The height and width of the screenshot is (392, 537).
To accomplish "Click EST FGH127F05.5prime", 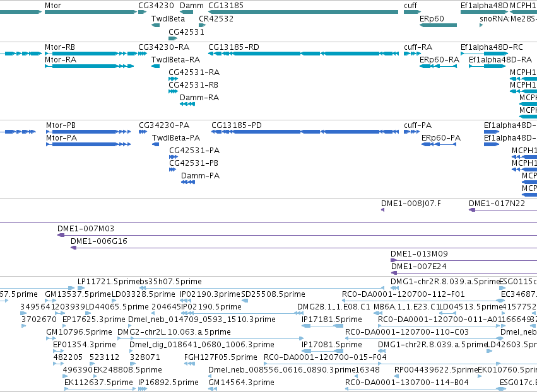I will tap(189, 364).
